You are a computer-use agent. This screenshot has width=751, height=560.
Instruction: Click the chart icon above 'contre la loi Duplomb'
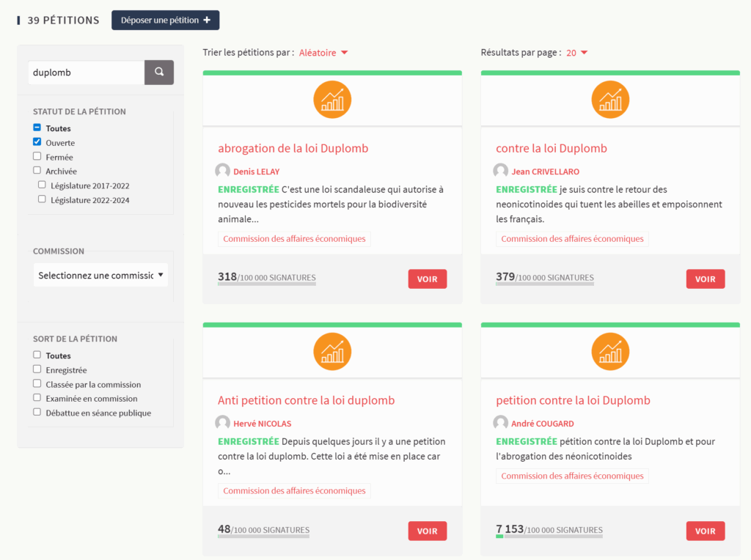click(x=610, y=100)
